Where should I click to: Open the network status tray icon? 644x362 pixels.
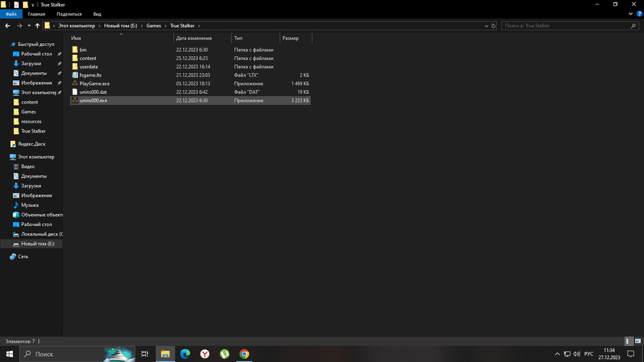[x=567, y=354]
